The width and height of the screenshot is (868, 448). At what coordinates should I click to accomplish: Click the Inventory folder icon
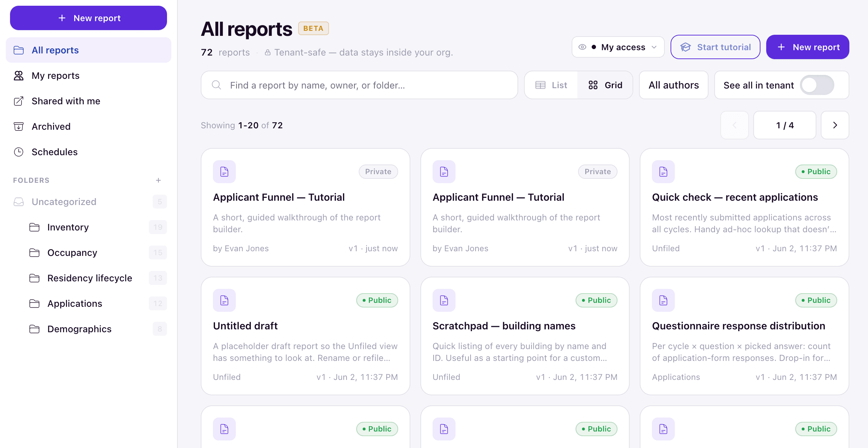click(x=34, y=227)
